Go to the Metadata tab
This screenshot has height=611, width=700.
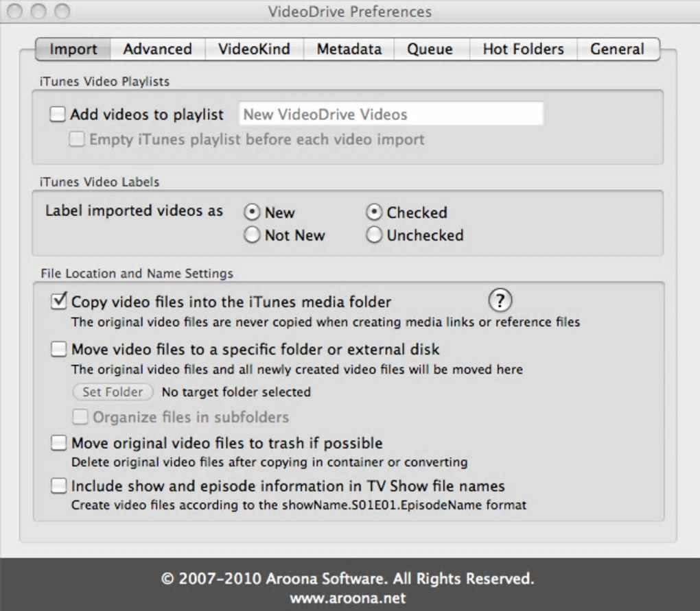point(349,49)
